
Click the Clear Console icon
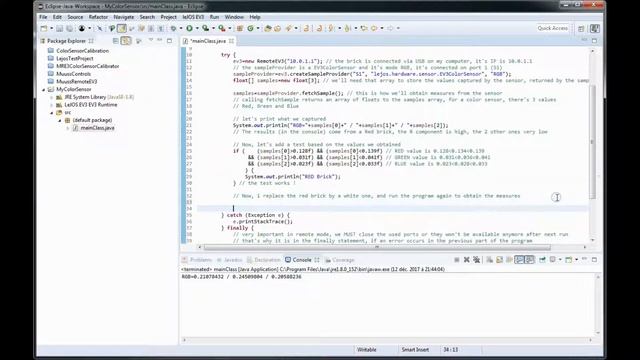(x=489, y=260)
